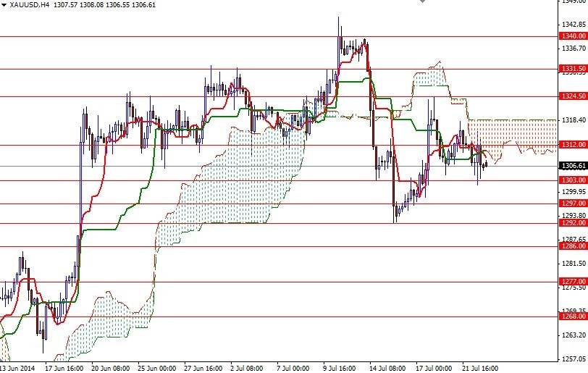Select the 1340.00 red price level label
588x373 pixels.
(x=572, y=36)
